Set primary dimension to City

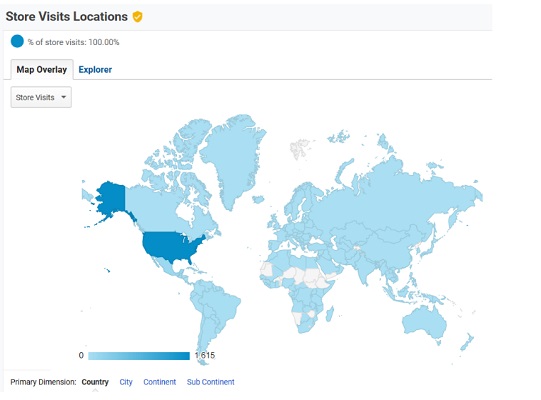126,382
